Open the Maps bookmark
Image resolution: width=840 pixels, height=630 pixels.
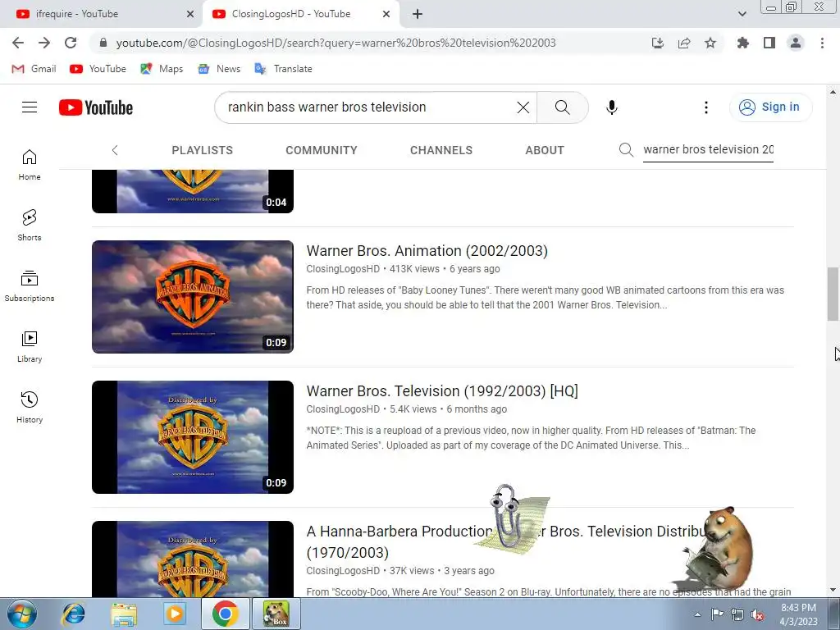(x=162, y=69)
